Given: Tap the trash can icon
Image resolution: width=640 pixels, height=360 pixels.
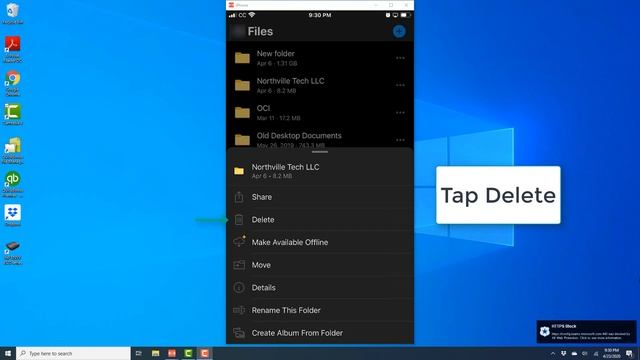Looking at the screenshot, I should [x=239, y=220].
